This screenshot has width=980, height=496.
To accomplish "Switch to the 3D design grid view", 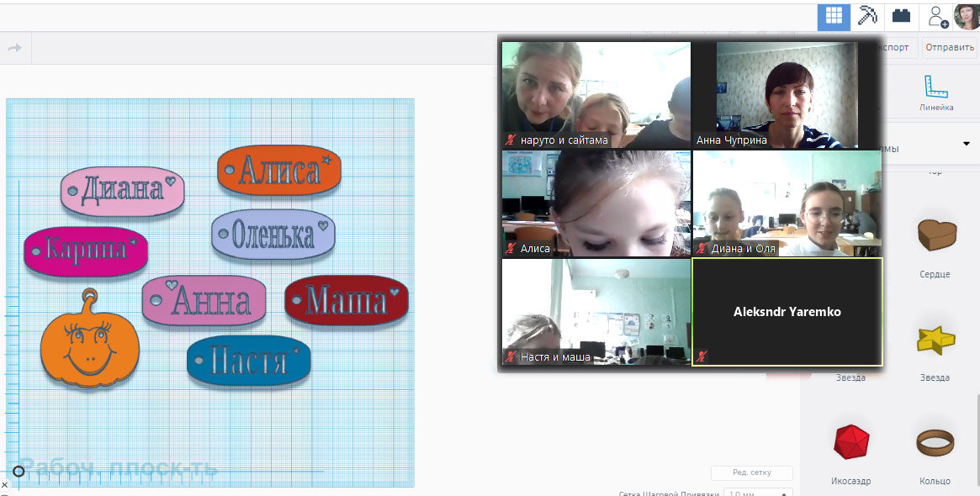I will [x=833, y=17].
